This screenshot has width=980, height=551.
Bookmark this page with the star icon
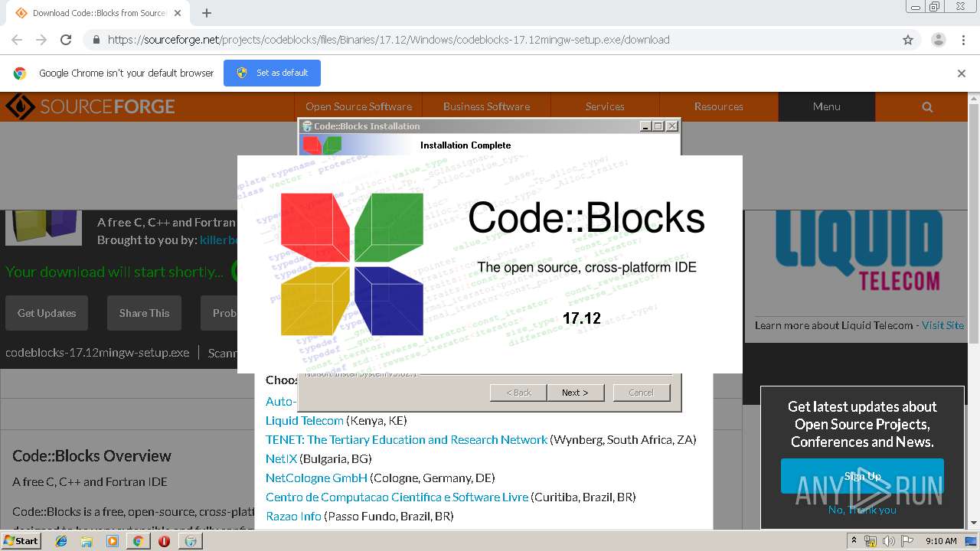[x=908, y=40]
